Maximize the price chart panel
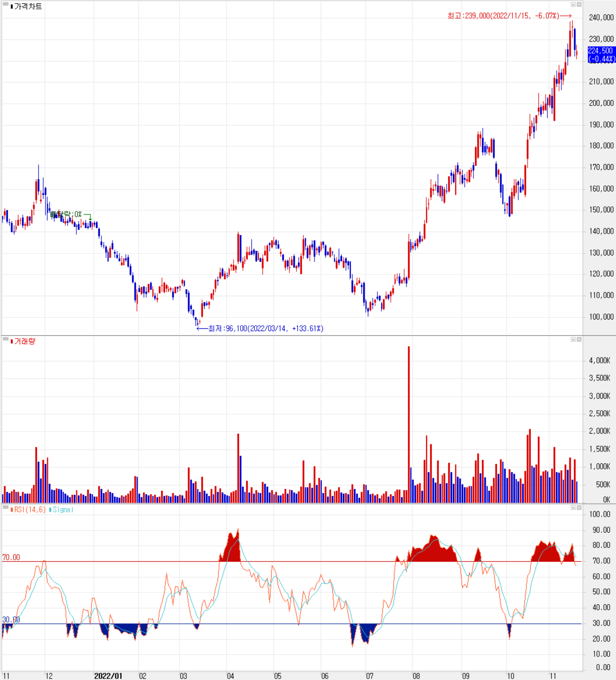The width and height of the screenshot is (616, 680). point(573,5)
